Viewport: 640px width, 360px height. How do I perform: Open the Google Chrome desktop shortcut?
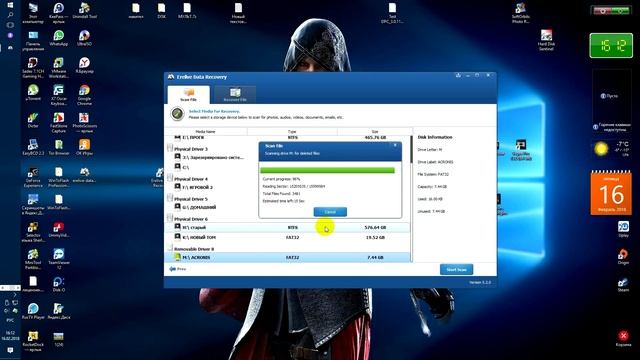point(84,95)
